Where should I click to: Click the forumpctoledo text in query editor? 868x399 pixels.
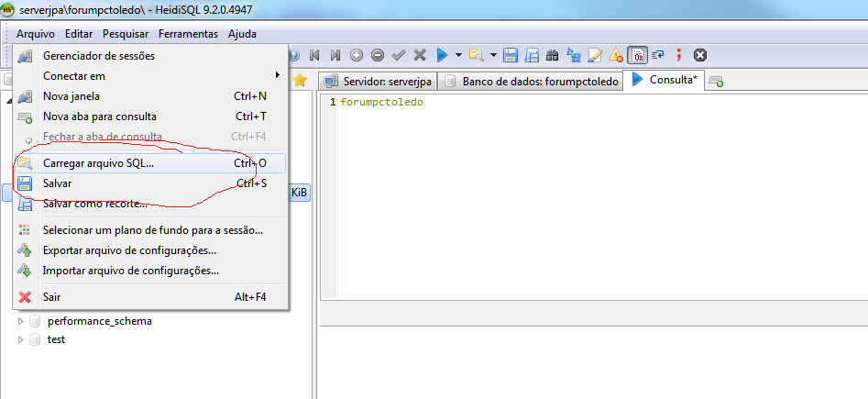[381, 103]
